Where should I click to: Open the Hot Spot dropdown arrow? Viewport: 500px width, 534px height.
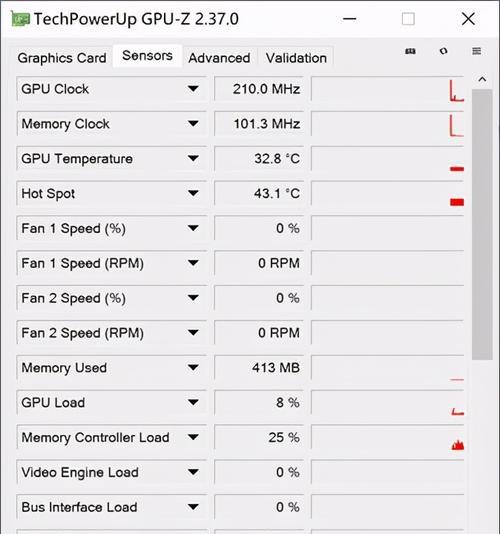click(193, 193)
